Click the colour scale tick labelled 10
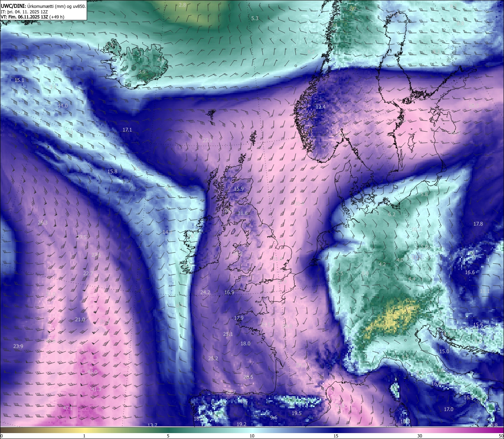The image size is (504, 439). tap(252, 436)
